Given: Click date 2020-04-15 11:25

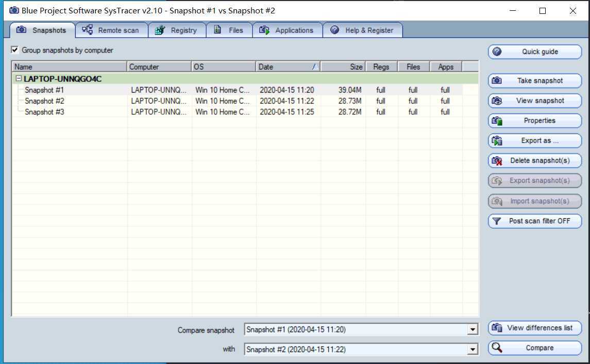Looking at the screenshot, I should 286,112.
